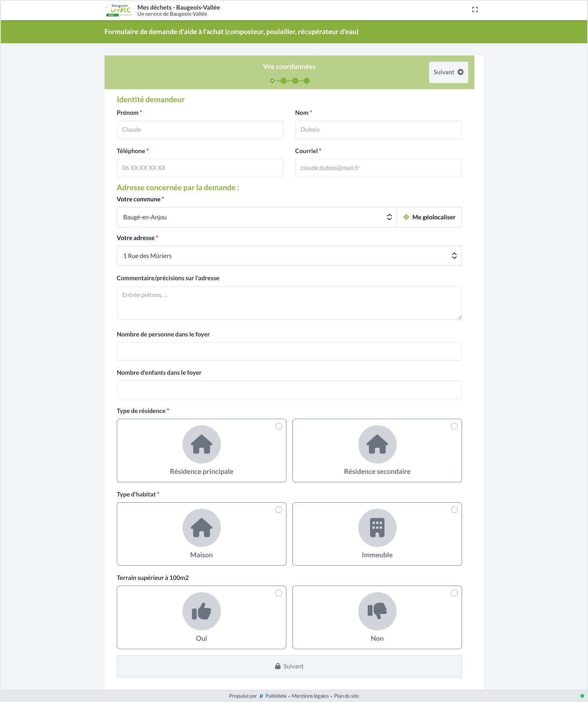Screen dimensions: 588x702
Task: Click the last step dot in progress indicator
Action: 307,81
